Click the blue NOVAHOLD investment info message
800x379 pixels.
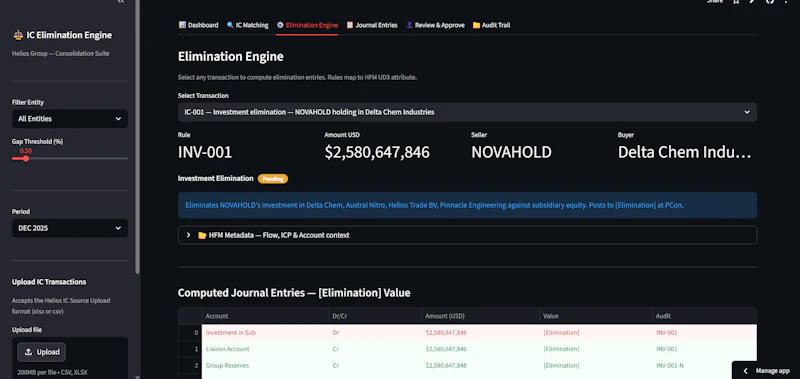pos(467,205)
